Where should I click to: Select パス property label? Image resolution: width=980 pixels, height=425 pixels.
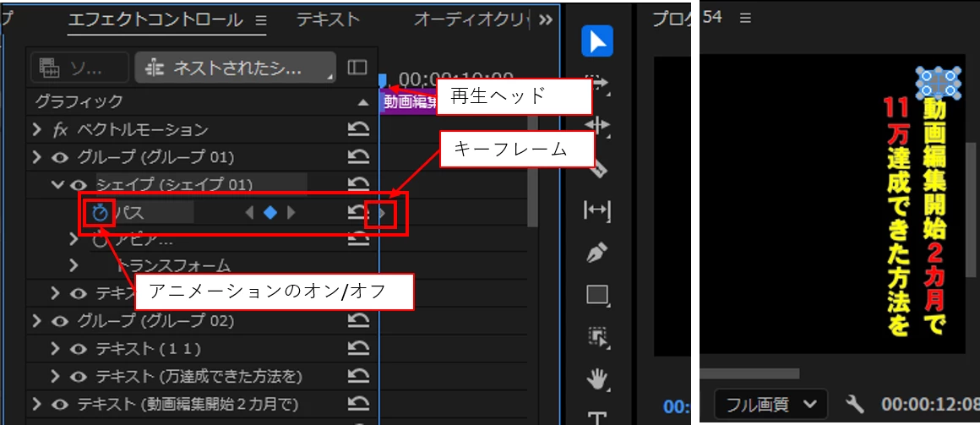pos(129,213)
